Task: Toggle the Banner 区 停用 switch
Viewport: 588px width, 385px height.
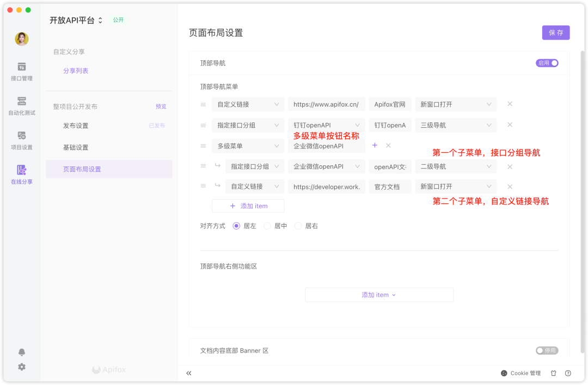Action: pos(547,351)
